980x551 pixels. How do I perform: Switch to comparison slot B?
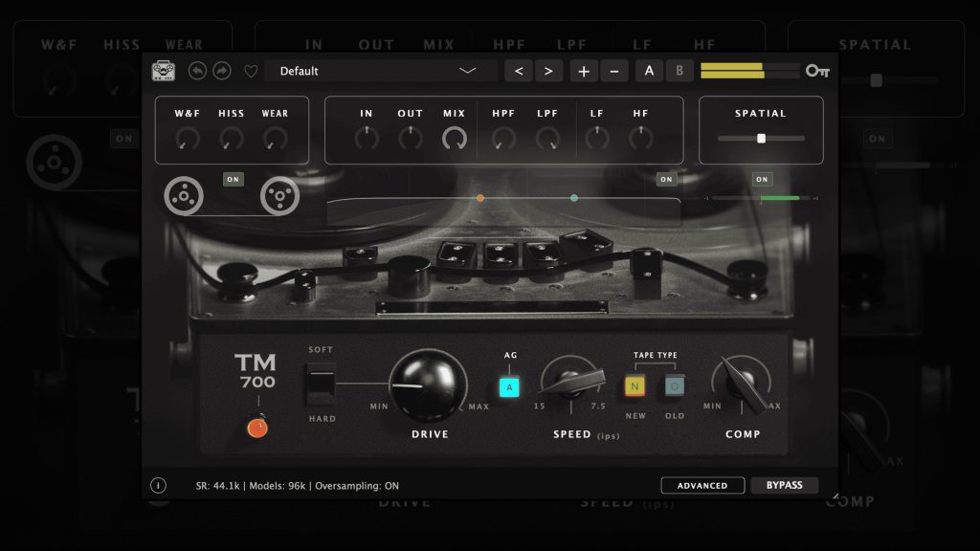(679, 70)
